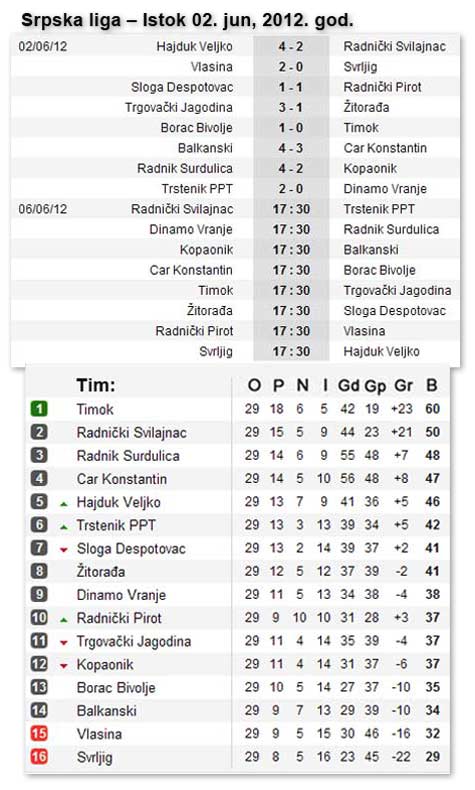This screenshot has width=475, height=790.
Task: Click the green up arrow beside Trstenik PPT
Action: click(63, 526)
